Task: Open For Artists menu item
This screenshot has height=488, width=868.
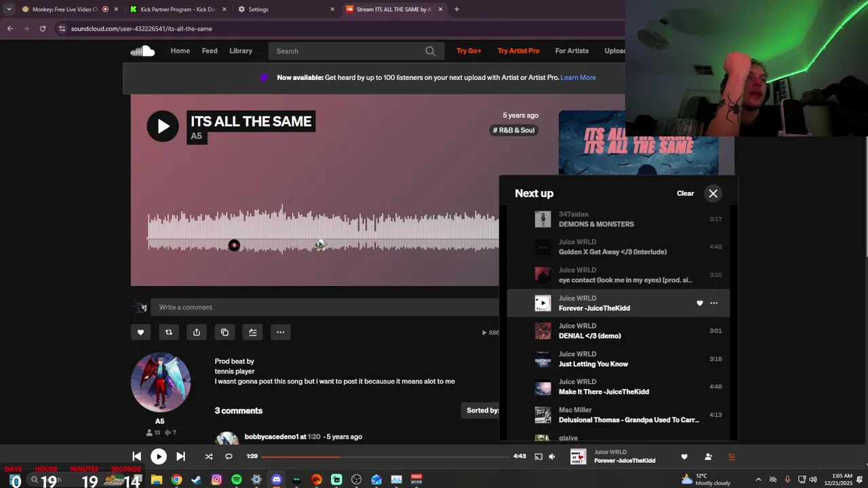Action: point(572,51)
